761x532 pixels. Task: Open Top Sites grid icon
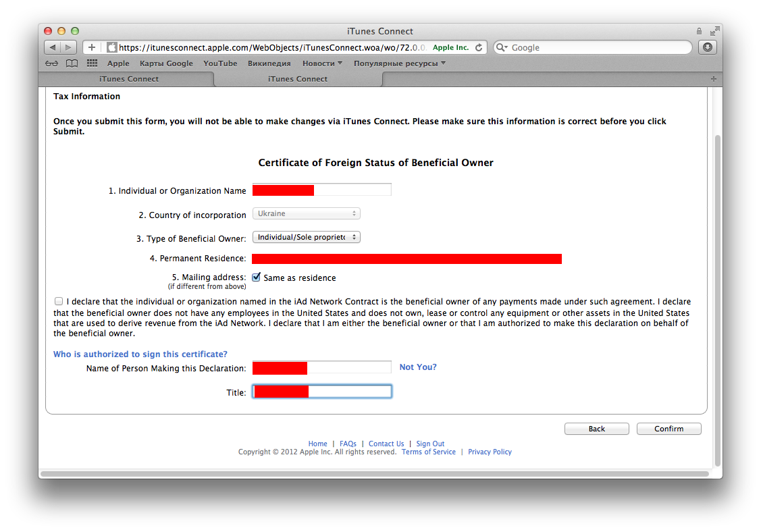pyautogui.click(x=93, y=63)
